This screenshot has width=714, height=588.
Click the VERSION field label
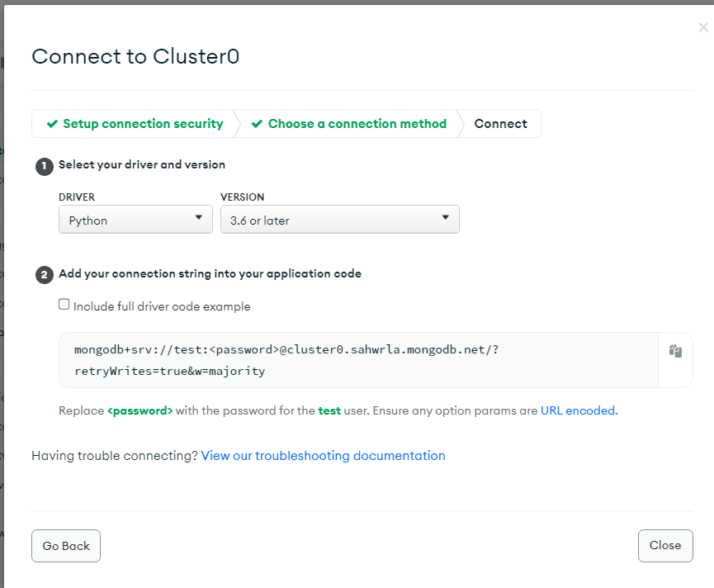242,197
